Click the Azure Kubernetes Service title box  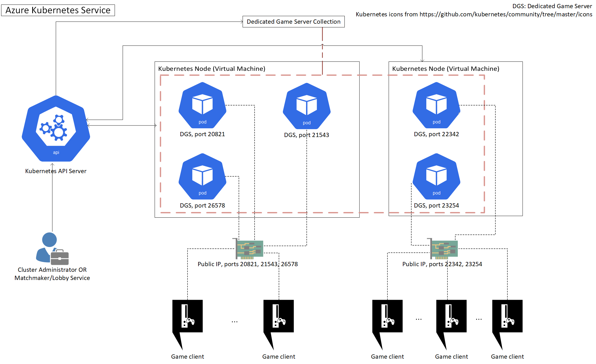click(58, 10)
